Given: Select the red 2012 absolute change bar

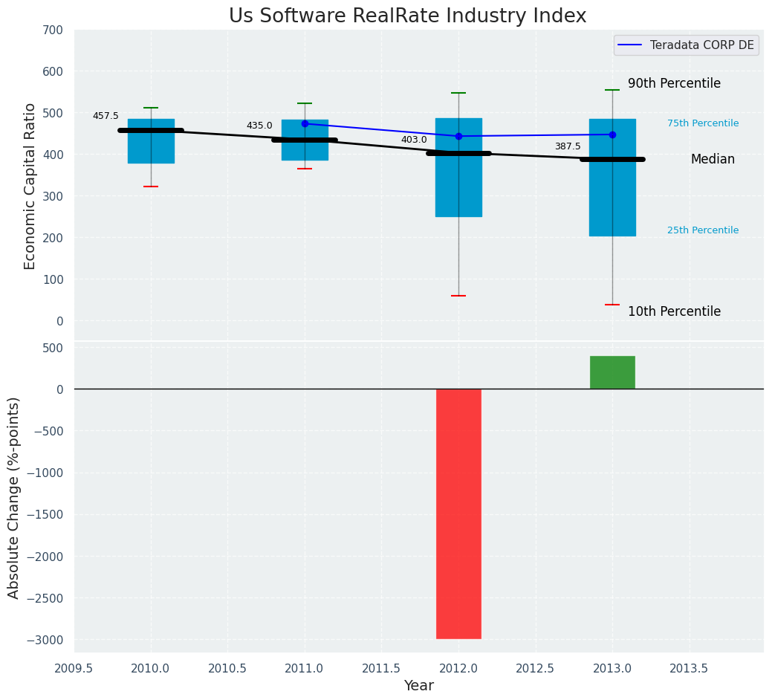Looking at the screenshot, I should (x=458, y=514).
